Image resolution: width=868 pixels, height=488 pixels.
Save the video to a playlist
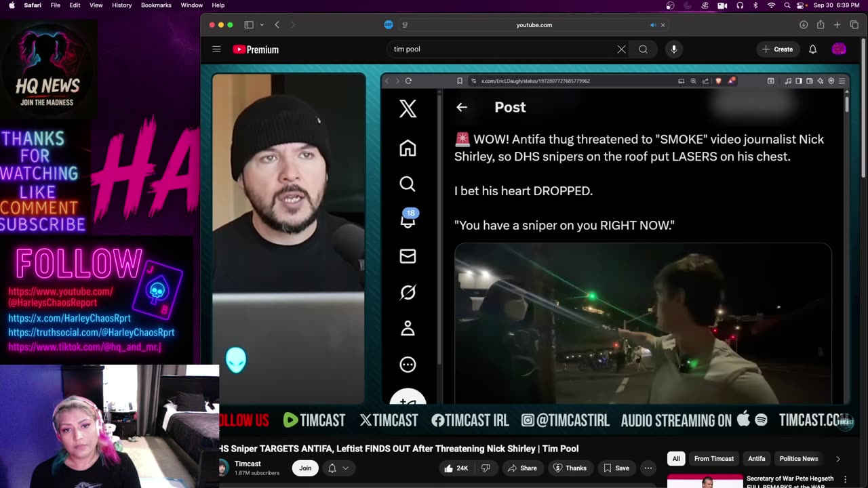point(616,468)
